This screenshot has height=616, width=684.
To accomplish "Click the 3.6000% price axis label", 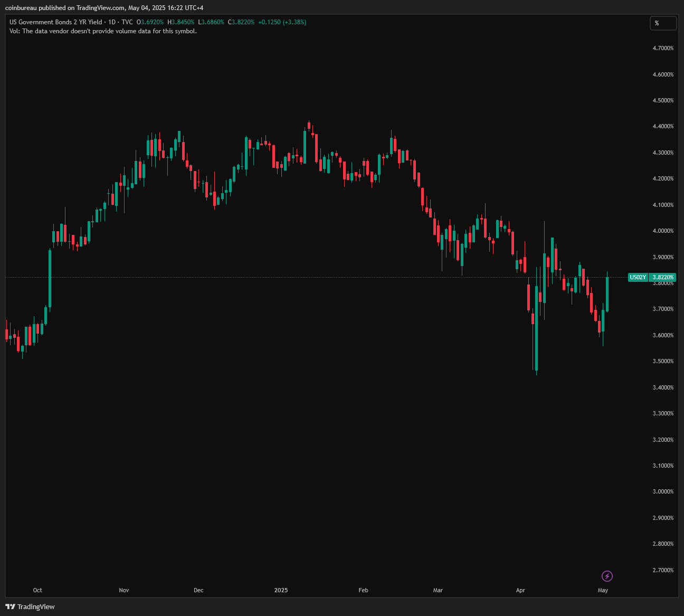I will tap(663, 335).
